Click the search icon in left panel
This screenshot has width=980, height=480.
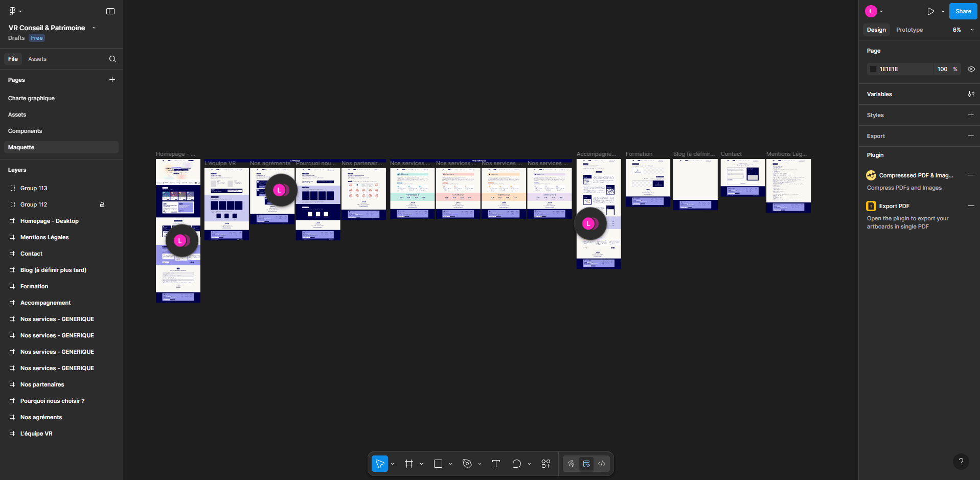coord(112,59)
